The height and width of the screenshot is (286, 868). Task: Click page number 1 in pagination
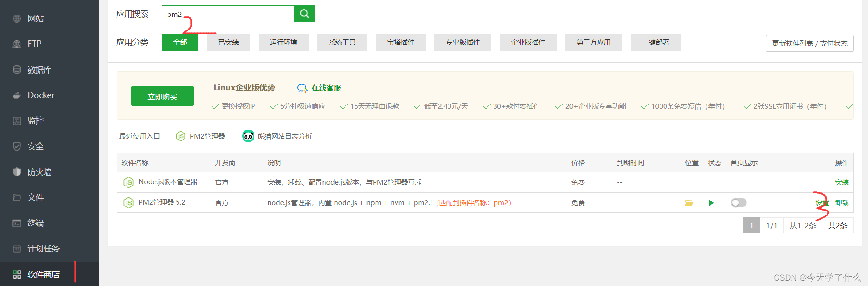pyautogui.click(x=751, y=226)
